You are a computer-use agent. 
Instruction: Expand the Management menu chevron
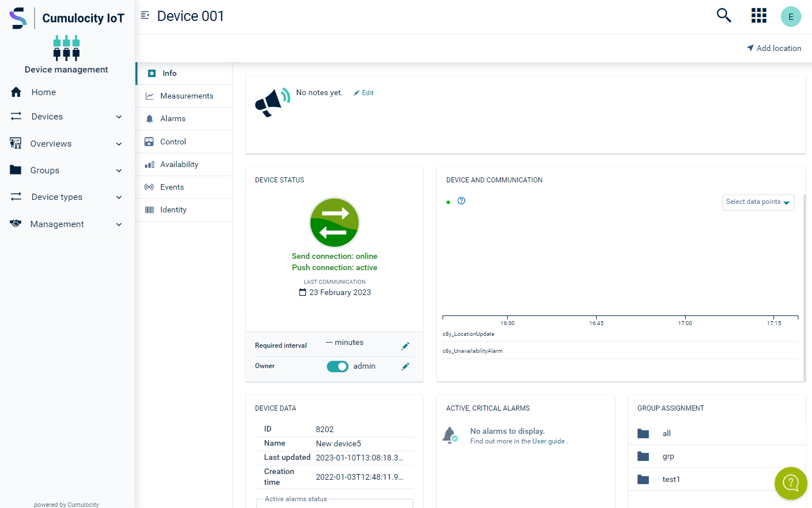click(119, 224)
